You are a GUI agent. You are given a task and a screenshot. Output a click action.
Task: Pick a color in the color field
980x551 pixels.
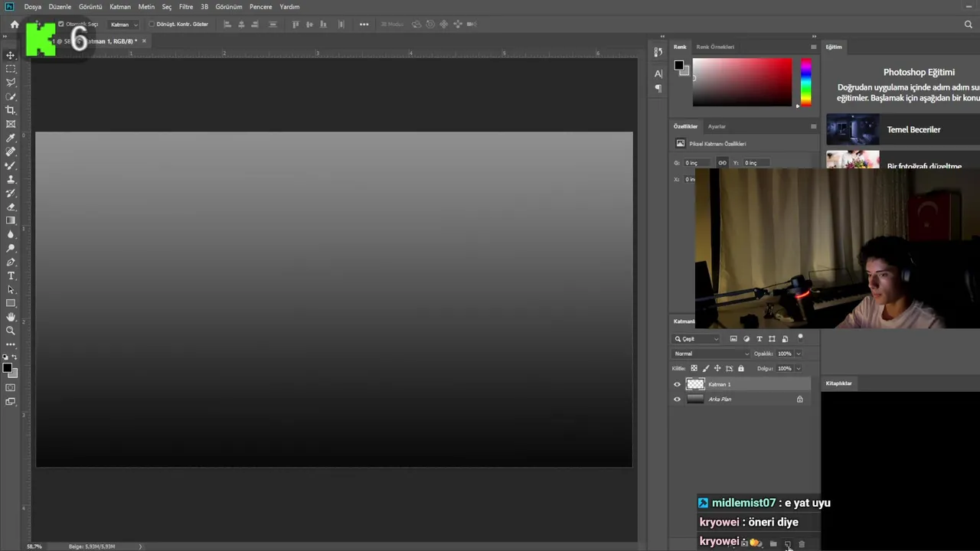coord(742,83)
